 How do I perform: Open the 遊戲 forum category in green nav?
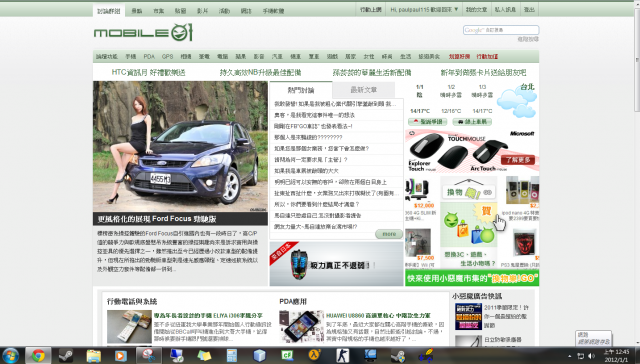coord(332,56)
